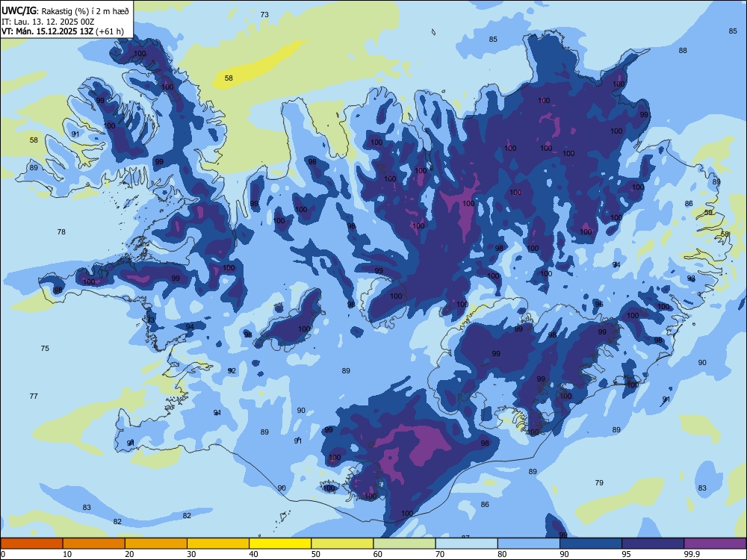Image resolution: width=747 pixels, height=560 pixels.
Task: Click the pale blue 70–80 legend swatch
Action: 467,544
